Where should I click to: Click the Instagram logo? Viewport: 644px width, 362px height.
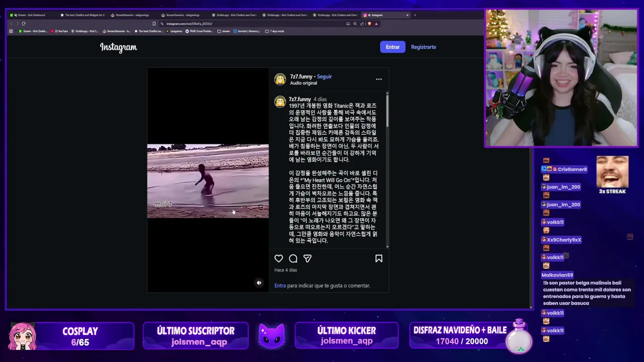[118, 47]
